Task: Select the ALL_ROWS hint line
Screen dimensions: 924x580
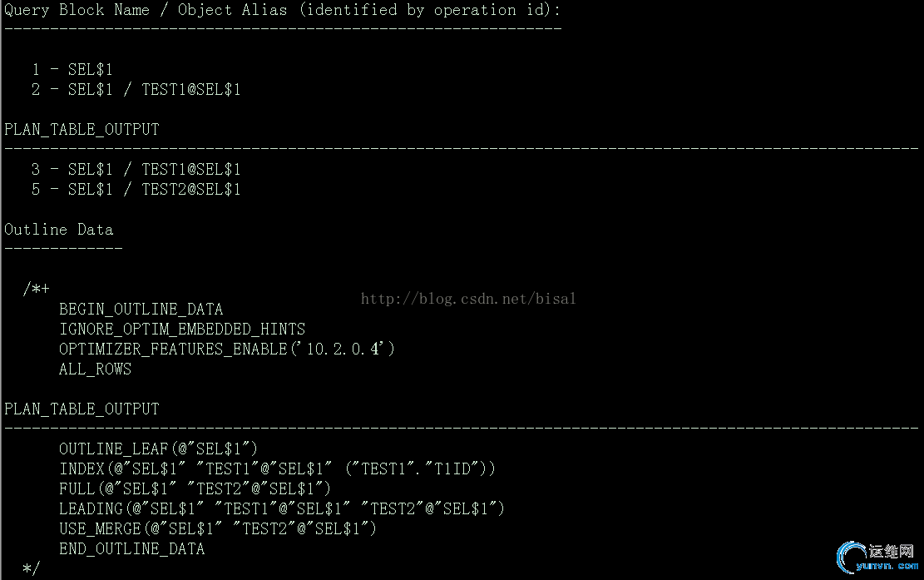Action: click(95, 369)
